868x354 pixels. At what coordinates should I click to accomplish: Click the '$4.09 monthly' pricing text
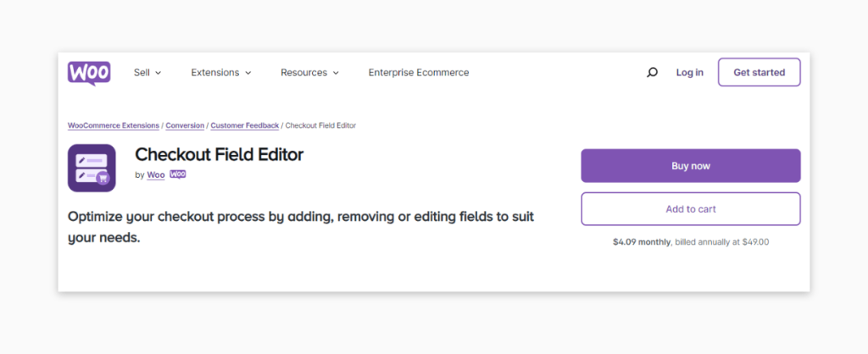[x=642, y=242]
